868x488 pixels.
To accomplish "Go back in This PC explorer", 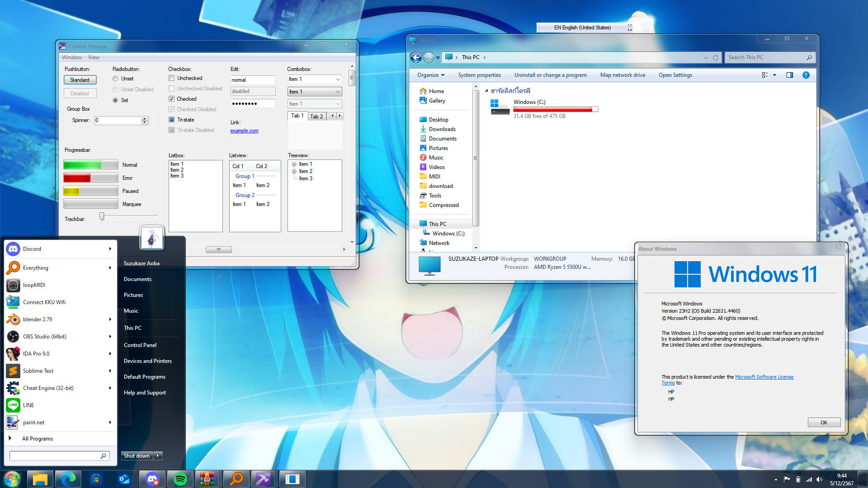I will click(x=416, y=57).
